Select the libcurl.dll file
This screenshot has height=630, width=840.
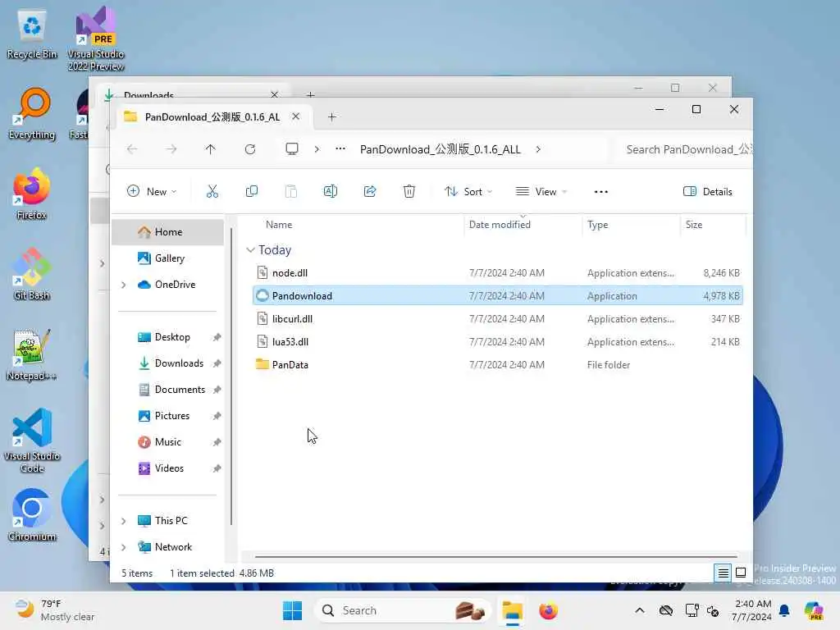[x=498, y=319]
